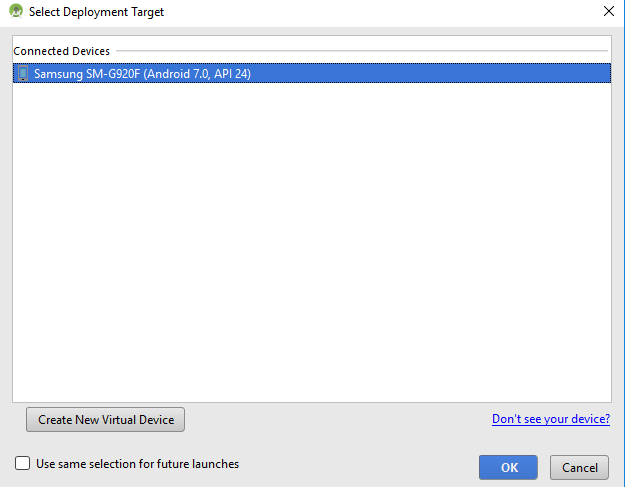The height and width of the screenshot is (487, 625).
Task: Cancel the deployment target dialog
Action: point(580,467)
